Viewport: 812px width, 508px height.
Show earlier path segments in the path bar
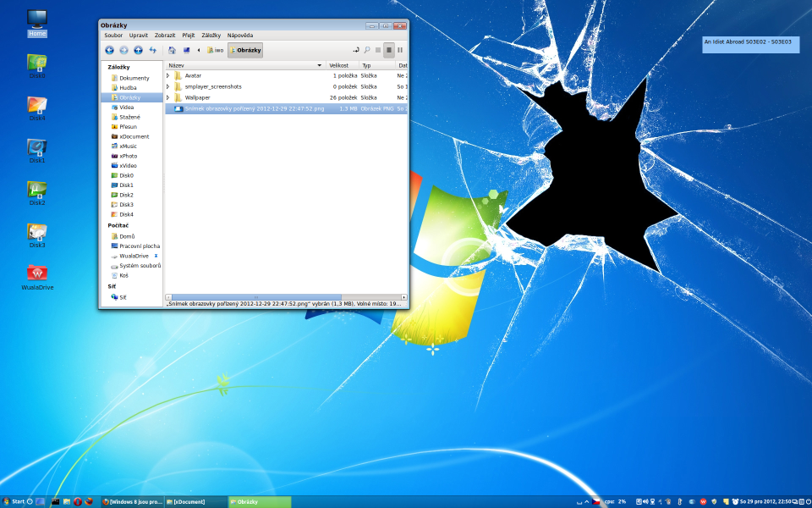pyautogui.click(x=199, y=50)
